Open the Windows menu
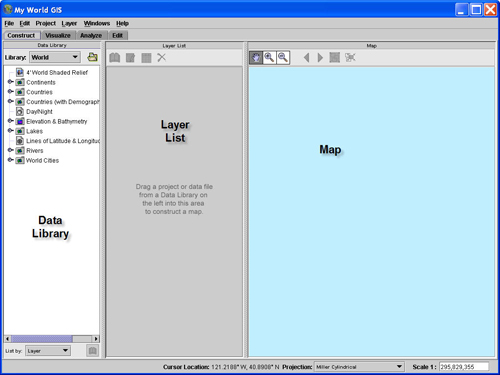The width and height of the screenshot is (500, 375). tap(97, 23)
